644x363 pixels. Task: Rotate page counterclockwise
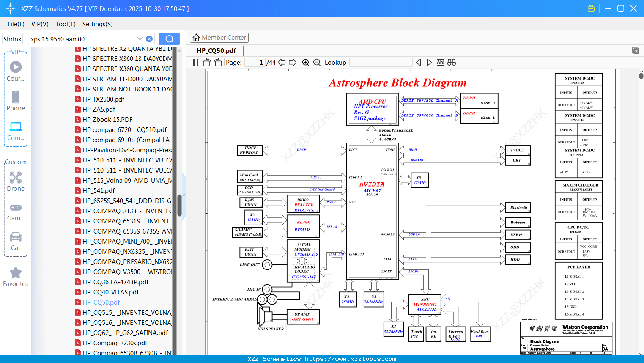(207, 62)
